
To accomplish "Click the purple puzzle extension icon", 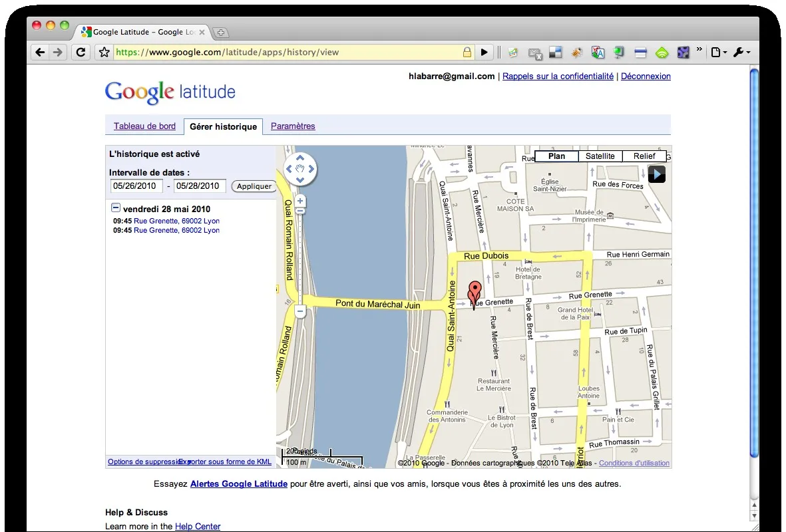I will [x=684, y=52].
